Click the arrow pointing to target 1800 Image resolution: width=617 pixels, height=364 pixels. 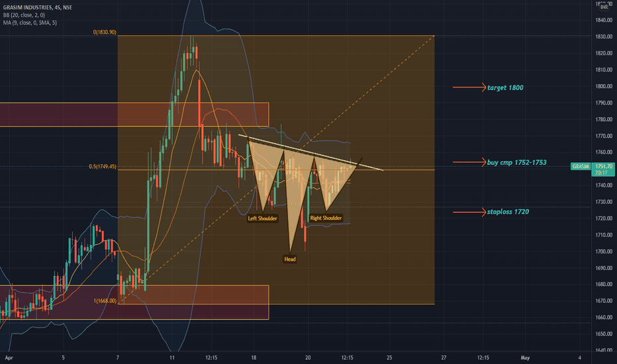pos(469,87)
